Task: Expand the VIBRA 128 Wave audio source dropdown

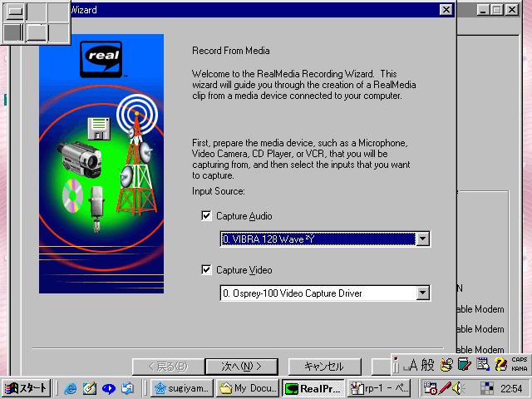Action: tap(423, 239)
